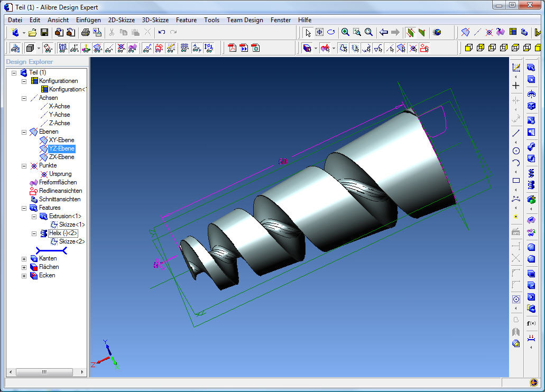Open the Ansicht menu
The height and width of the screenshot is (392, 545).
(58, 20)
